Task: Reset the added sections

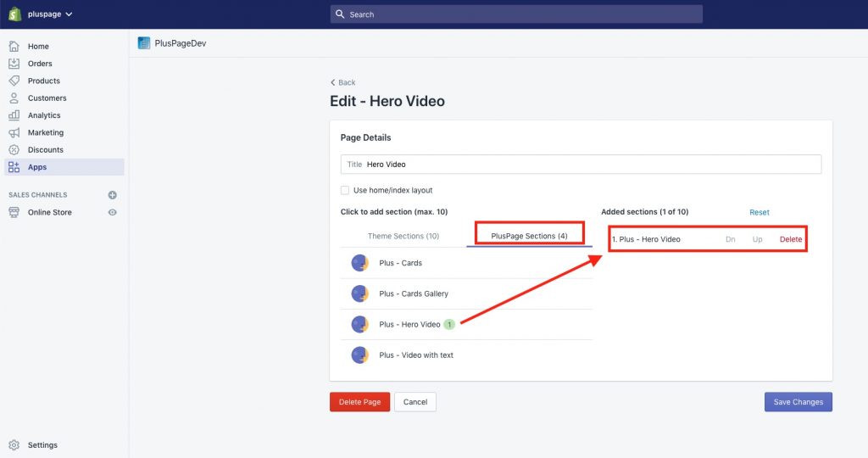Action: (759, 212)
